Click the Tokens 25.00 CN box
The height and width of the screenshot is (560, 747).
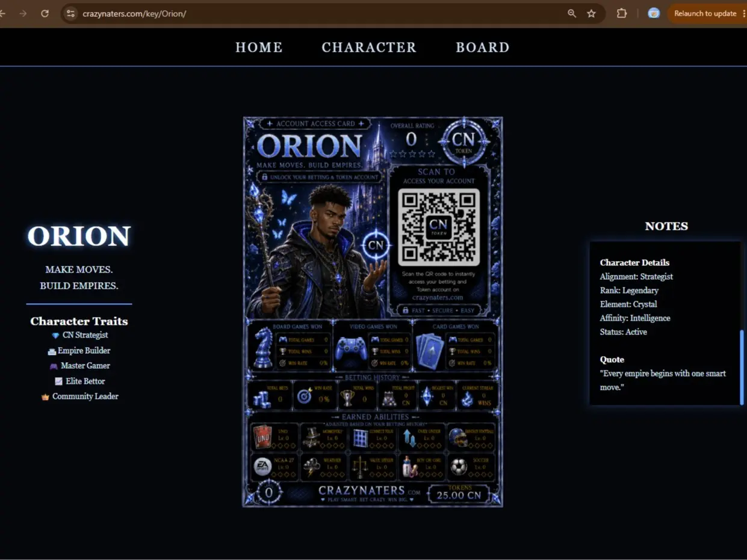458,494
